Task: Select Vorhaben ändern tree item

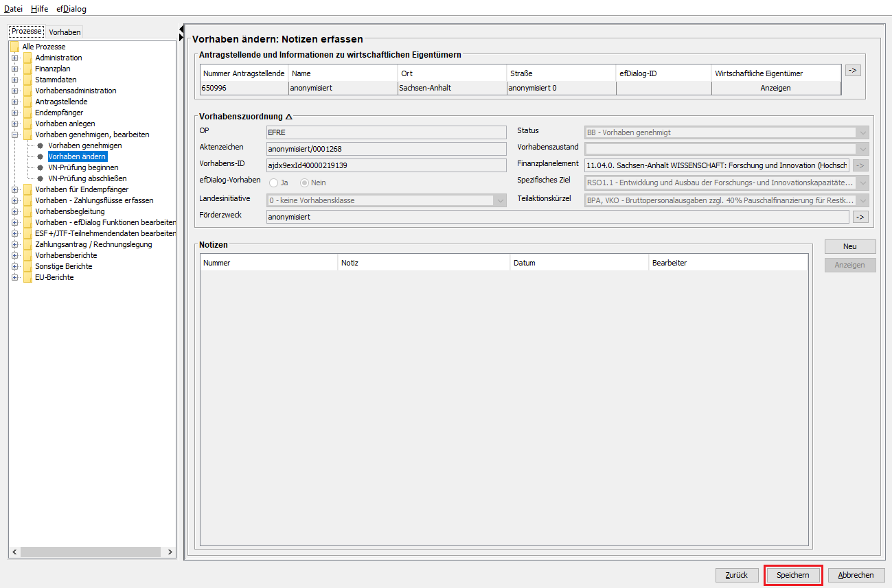Action: 77,156
